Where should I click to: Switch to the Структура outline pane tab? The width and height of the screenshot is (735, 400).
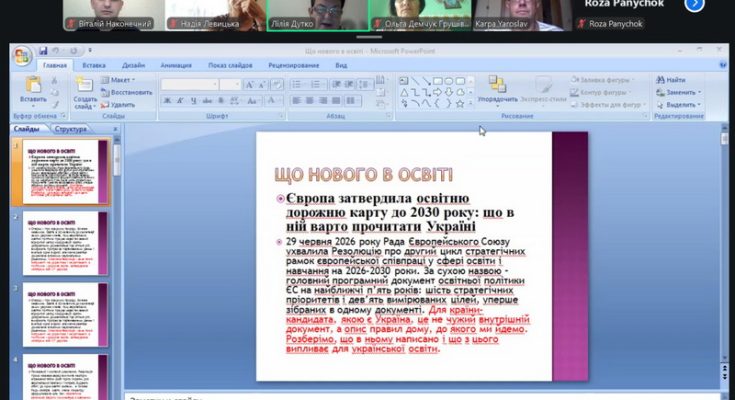[x=71, y=128]
